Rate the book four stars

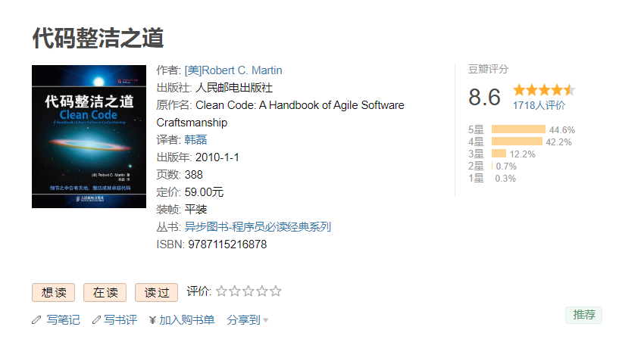coord(262,291)
